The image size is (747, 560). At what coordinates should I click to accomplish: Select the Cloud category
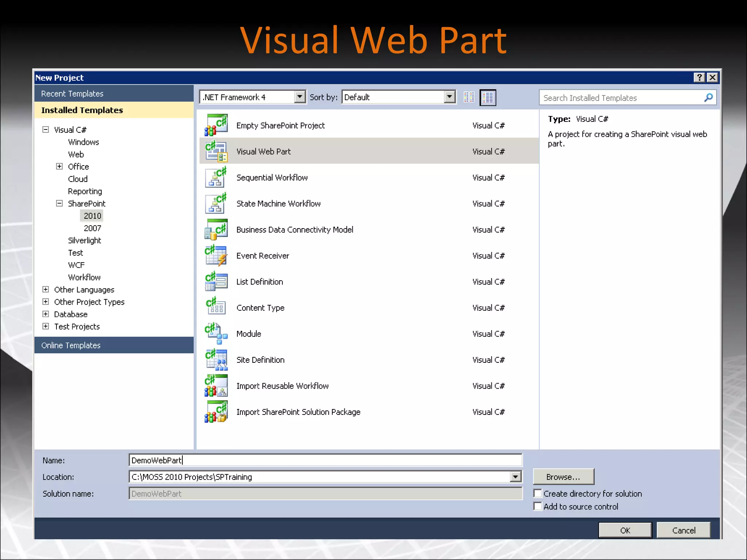point(78,179)
